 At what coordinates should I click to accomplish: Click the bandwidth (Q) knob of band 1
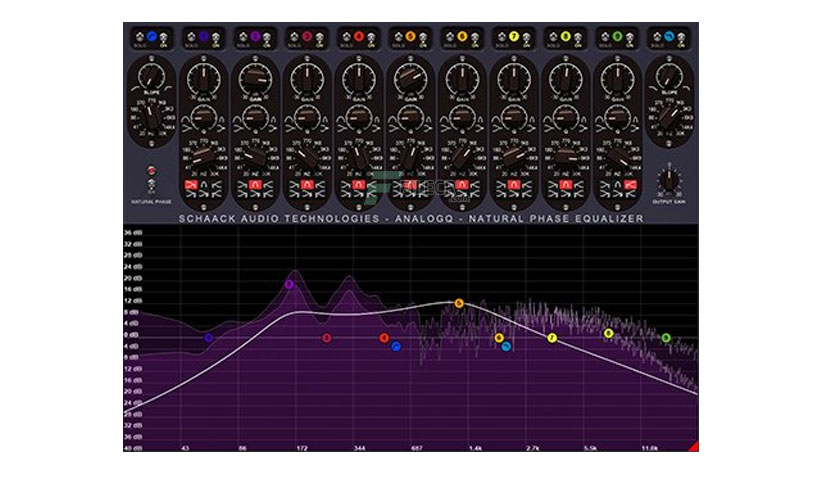coord(204,117)
